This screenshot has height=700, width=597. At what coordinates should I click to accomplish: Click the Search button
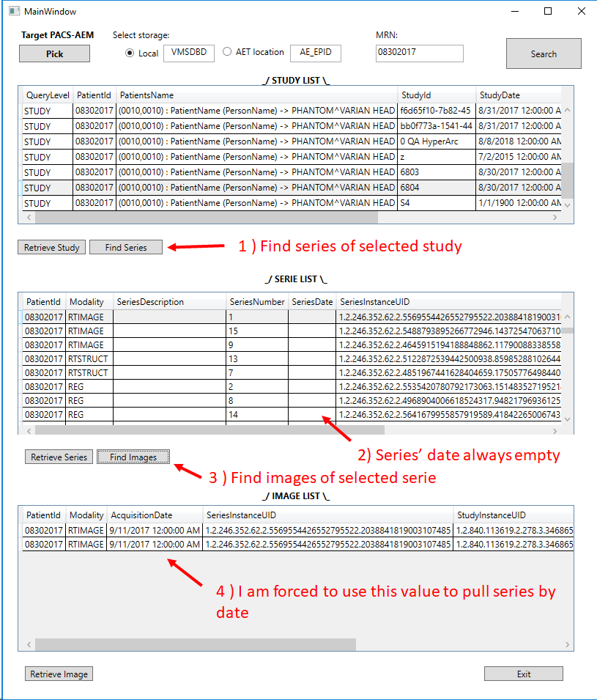coord(543,53)
